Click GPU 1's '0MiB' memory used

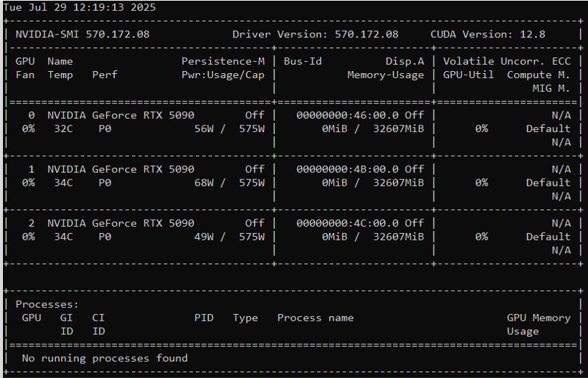334,183
